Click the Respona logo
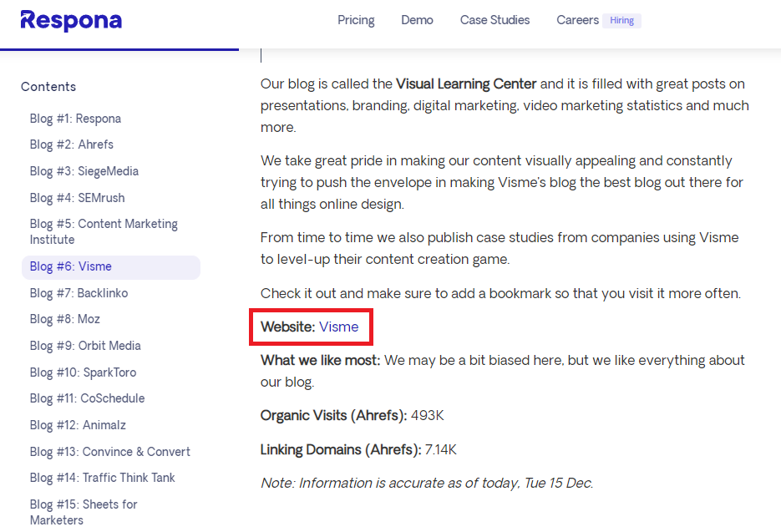 (71, 20)
